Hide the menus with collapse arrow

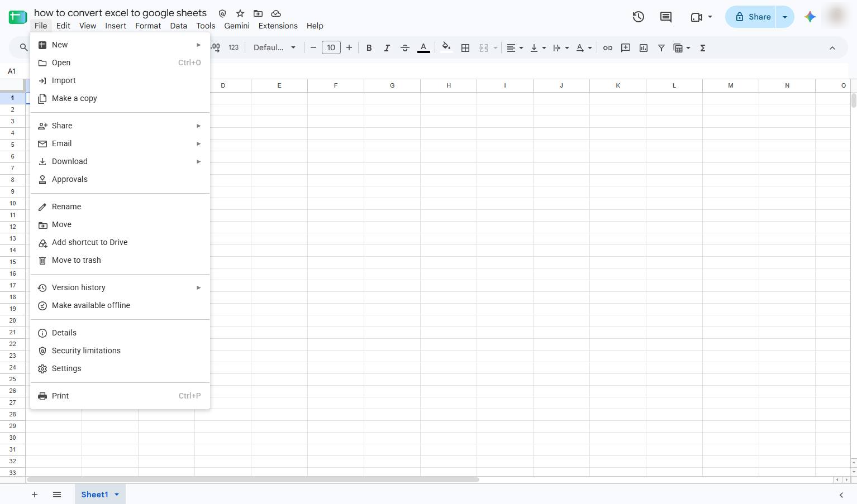(832, 48)
